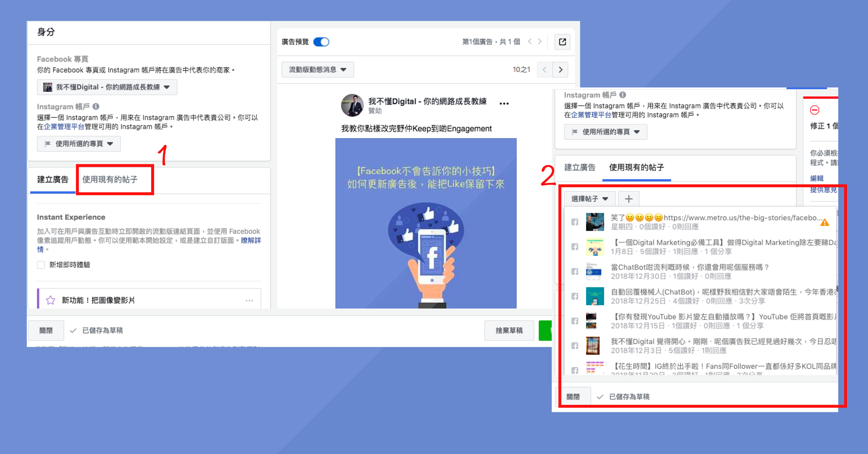The image size is (868, 454).
Task: Click the page avatar in the 我不懂Digital dropdown
Action: point(48,87)
